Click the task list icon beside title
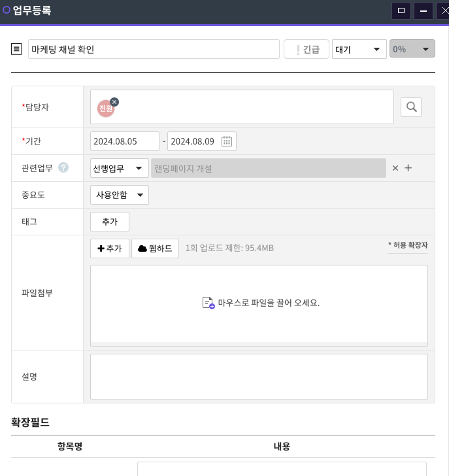449x476 pixels. [x=17, y=49]
